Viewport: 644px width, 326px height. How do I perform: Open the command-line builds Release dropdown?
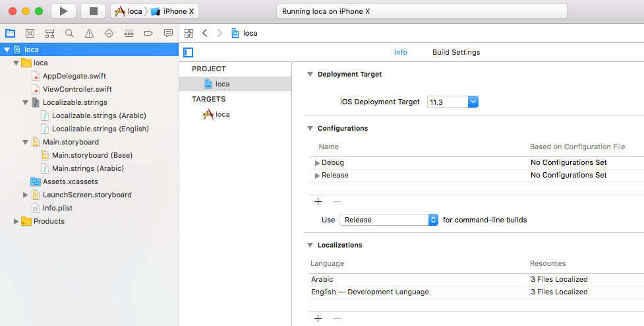point(389,220)
